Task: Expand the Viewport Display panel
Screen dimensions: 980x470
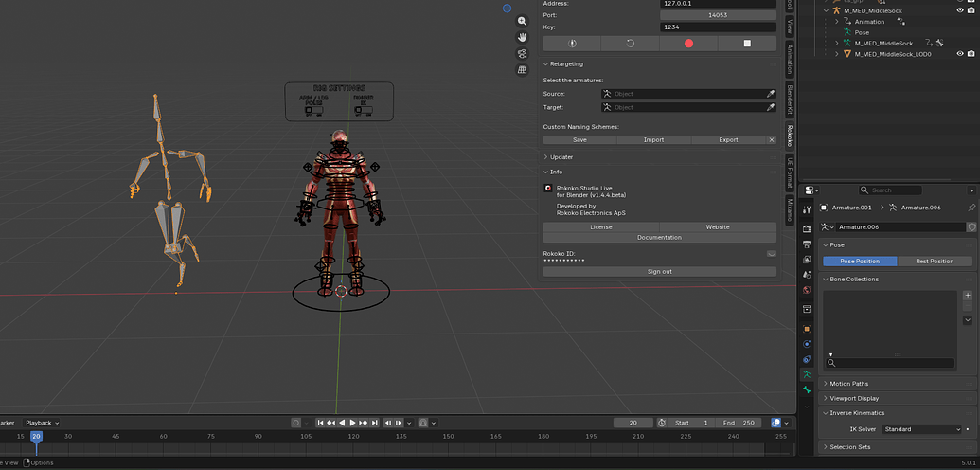Action: (826, 398)
